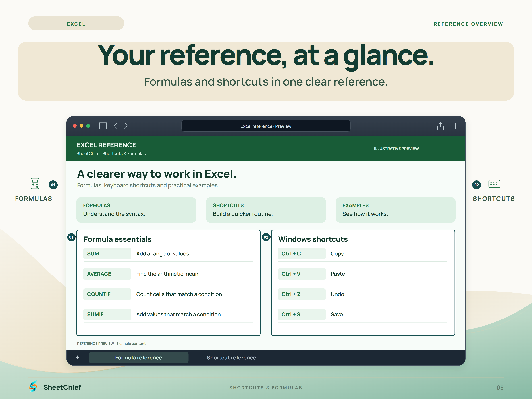532x399 pixels.
Task: Open the SHORTCUTS card
Action: (266, 210)
